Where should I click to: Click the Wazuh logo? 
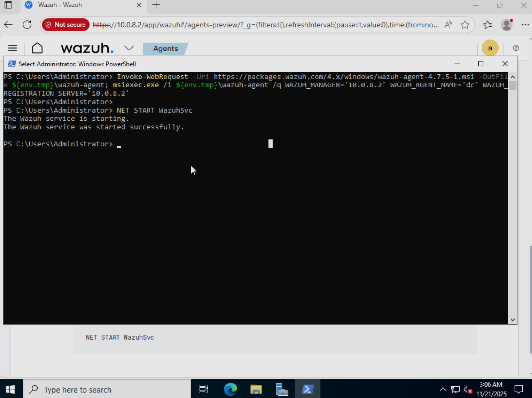[87, 48]
